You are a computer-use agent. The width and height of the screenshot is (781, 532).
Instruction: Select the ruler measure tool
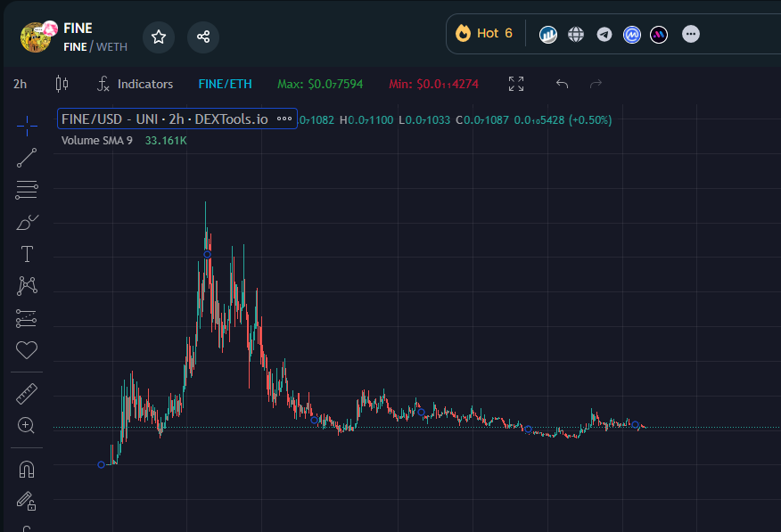[x=27, y=394]
